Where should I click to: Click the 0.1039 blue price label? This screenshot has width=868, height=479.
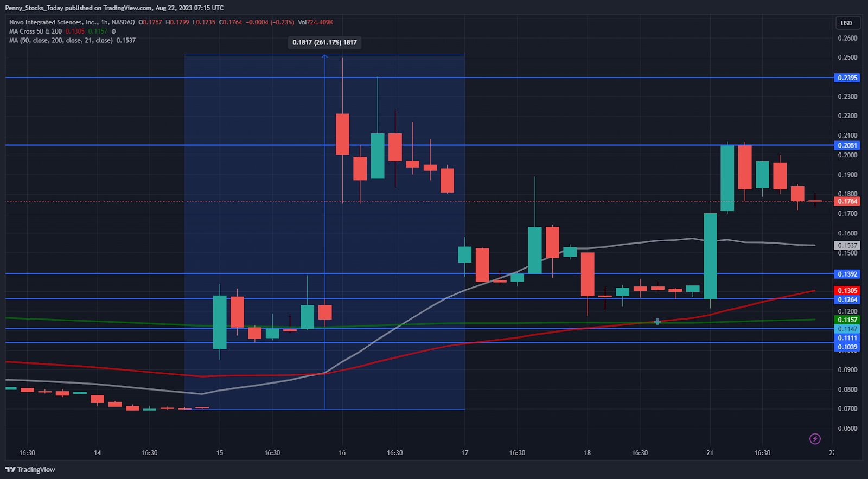point(847,347)
